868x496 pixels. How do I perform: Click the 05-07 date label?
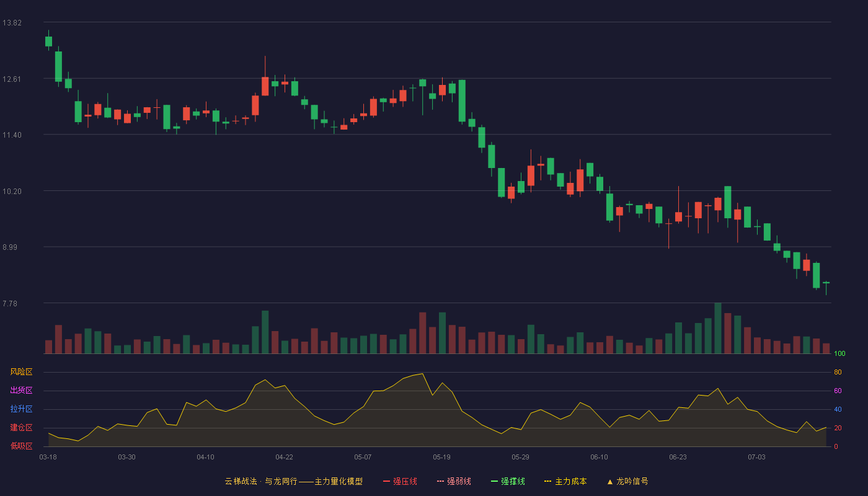point(363,457)
